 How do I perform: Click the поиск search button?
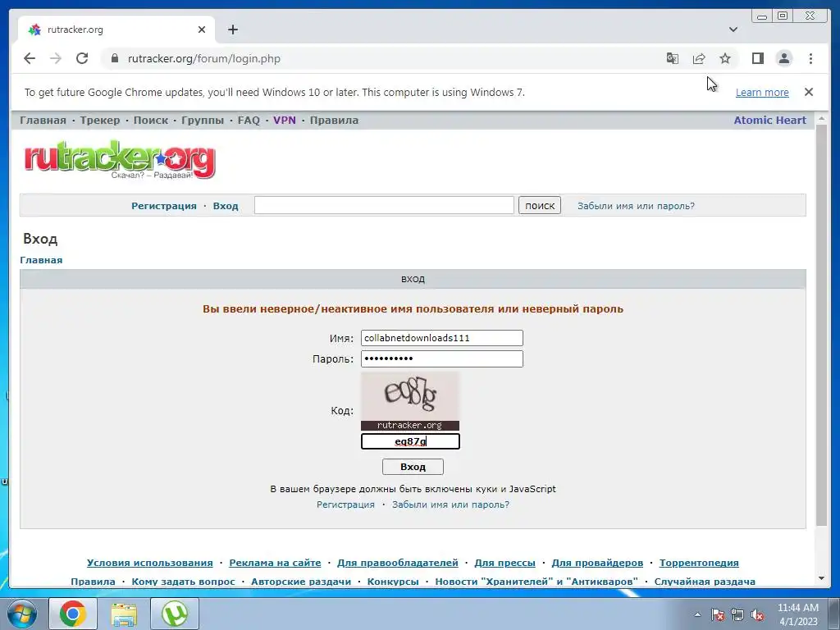pos(540,205)
